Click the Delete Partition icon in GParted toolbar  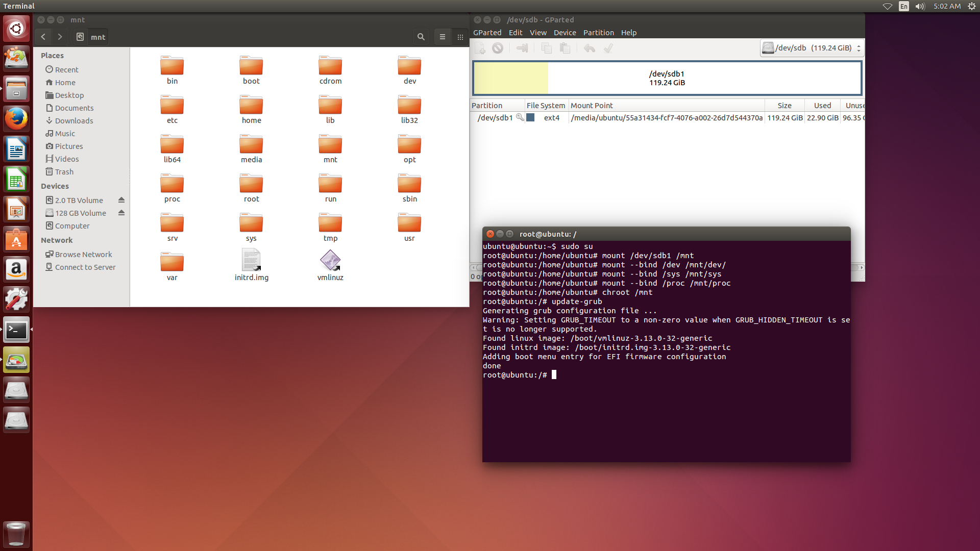point(498,48)
